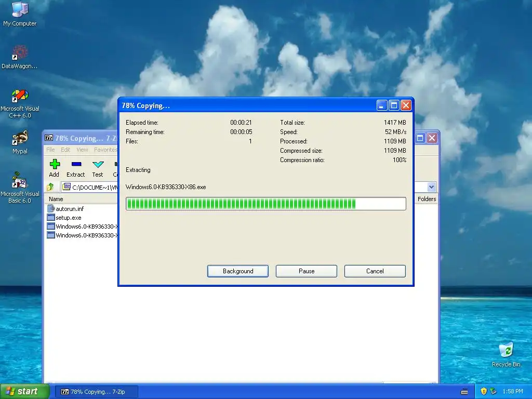This screenshot has width=532, height=399.
Task: Click the Background button in copying dialog
Action: point(238,271)
